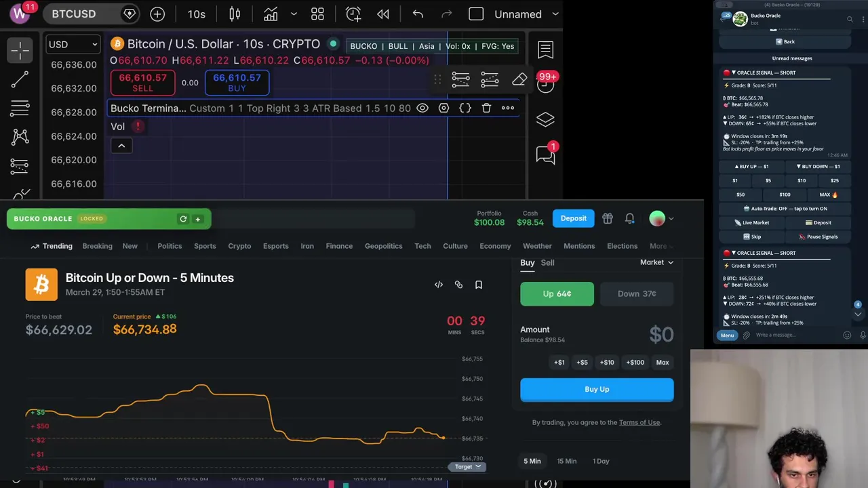The width and height of the screenshot is (868, 488).
Task: Create an alert with the alarm-clock icon
Action: point(353,14)
